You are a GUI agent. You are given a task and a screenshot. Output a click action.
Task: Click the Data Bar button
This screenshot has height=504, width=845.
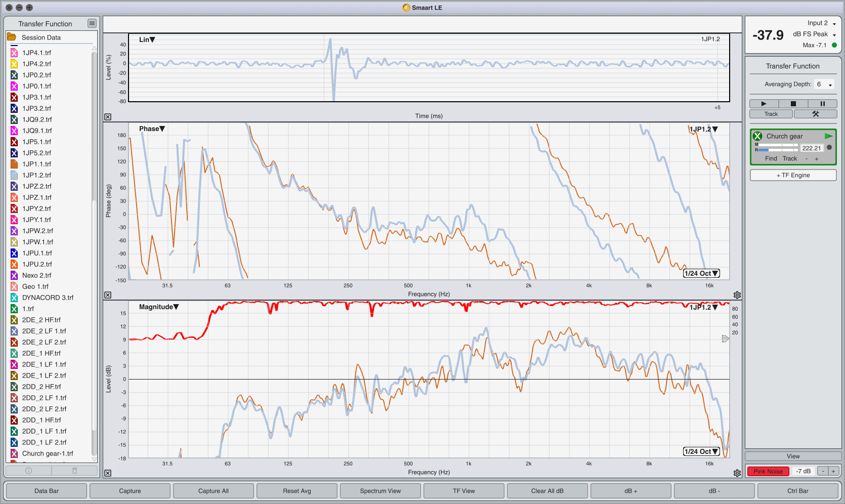47,491
